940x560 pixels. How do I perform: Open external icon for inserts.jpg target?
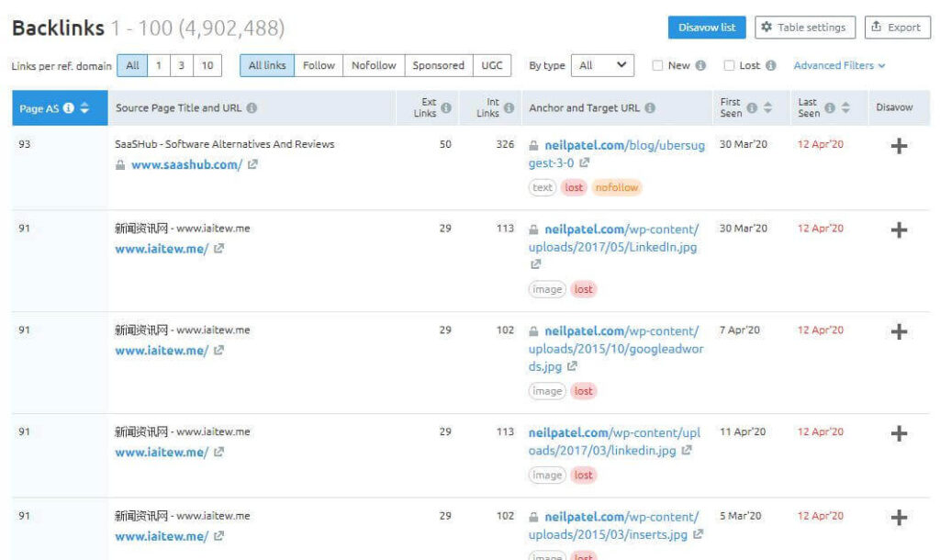(699, 533)
